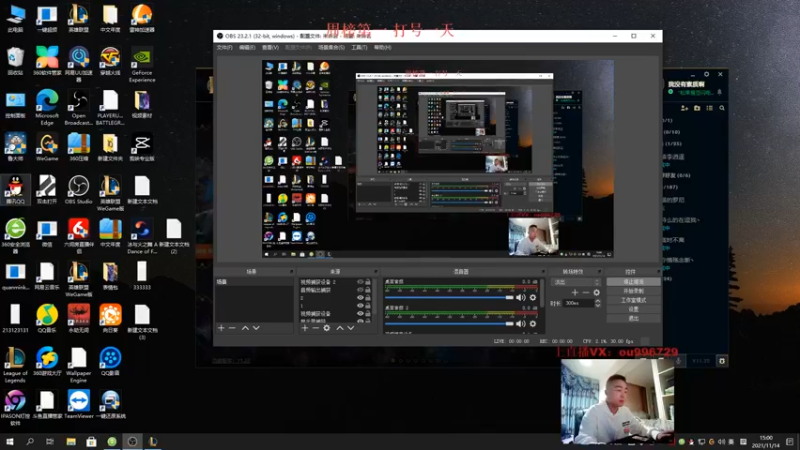800x450 pixels.
Task: Open the PLAYERUNKNOWN'S BATTLEGROUNDS desktop shortcut
Action: 110,107
